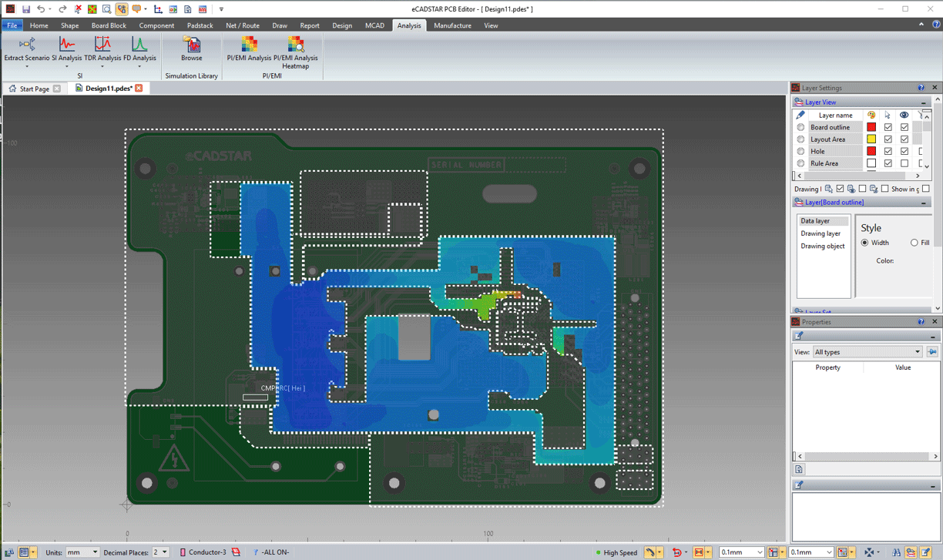Select Drawing layer in the list

[822, 233]
